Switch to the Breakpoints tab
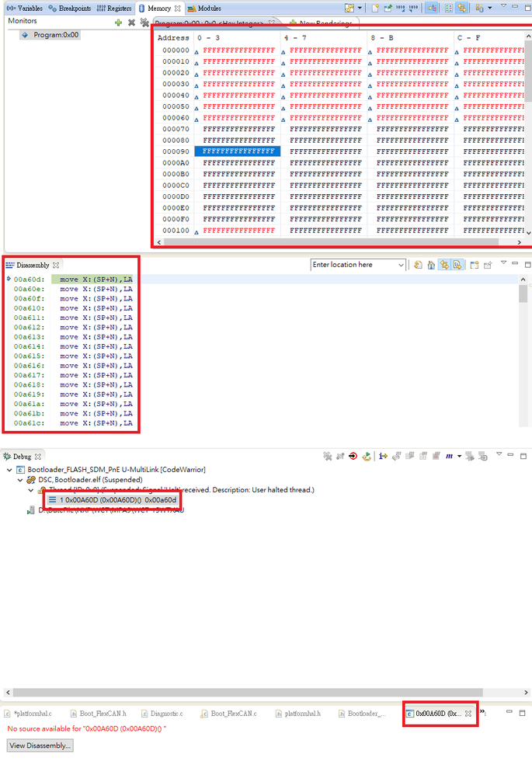Screen dimensions: 532x775 point(70,9)
